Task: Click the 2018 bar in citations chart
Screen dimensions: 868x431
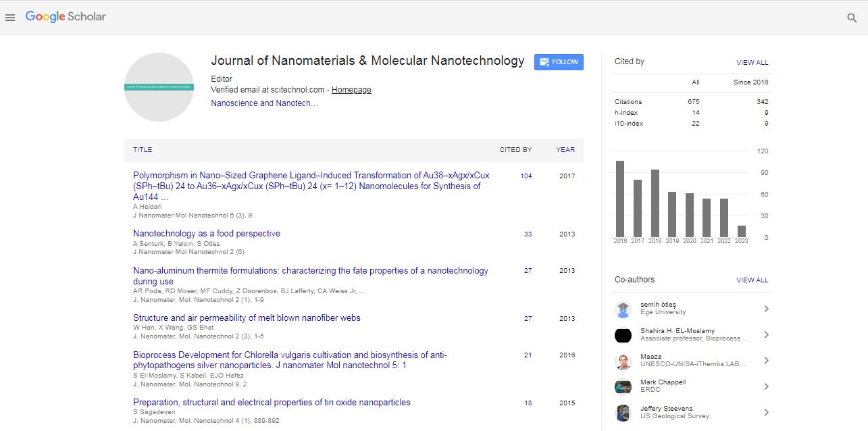Action: (x=655, y=203)
